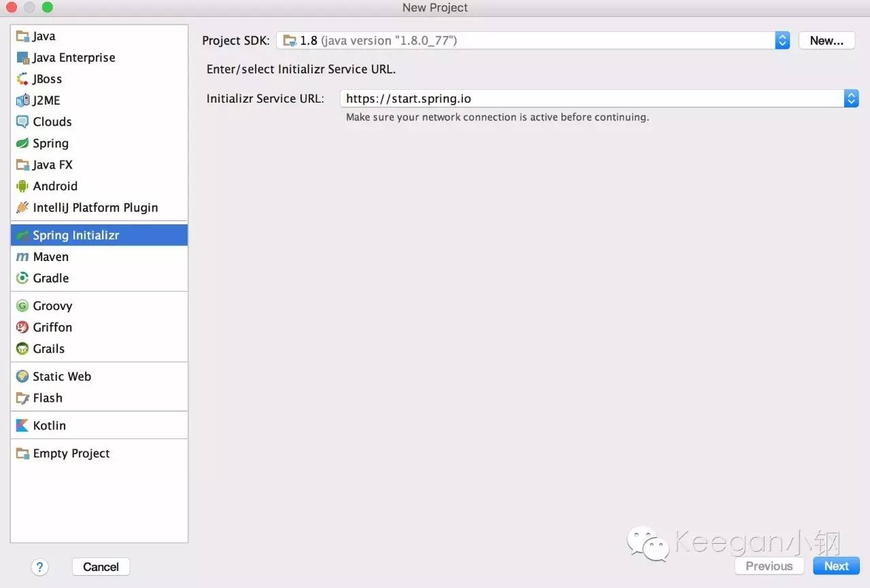Expand Initializr Service URL dropdown arrow
The height and width of the screenshot is (588, 870).
[x=852, y=99]
